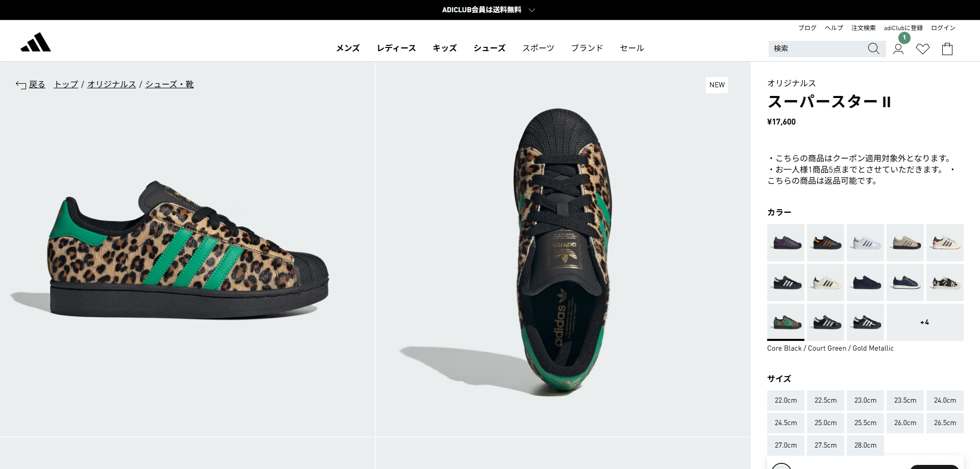Click the back arrow 戻る
Image resolution: width=980 pixels, height=469 pixels.
coord(31,84)
